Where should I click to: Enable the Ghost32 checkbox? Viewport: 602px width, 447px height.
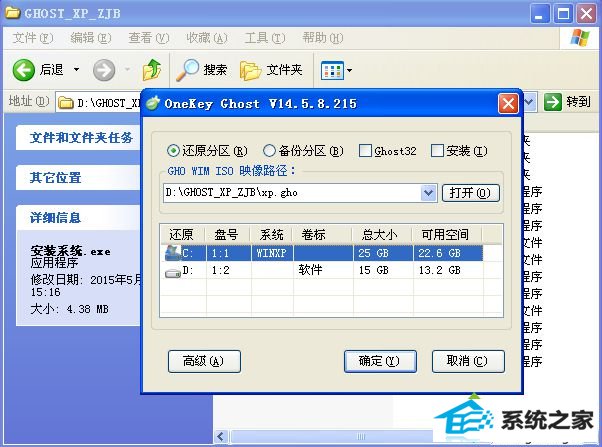coord(365,151)
